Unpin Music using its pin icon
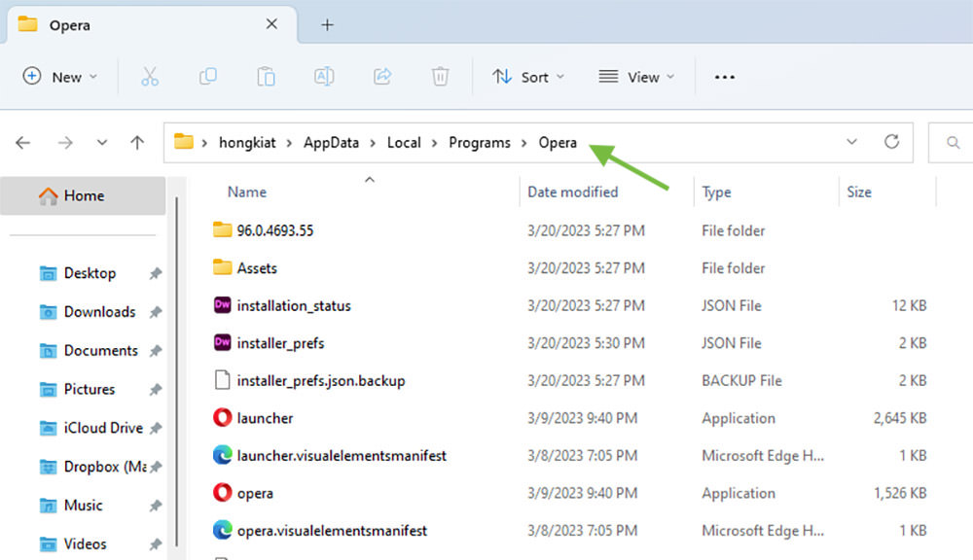The width and height of the screenshot is (973, 560). pos(155,507)
